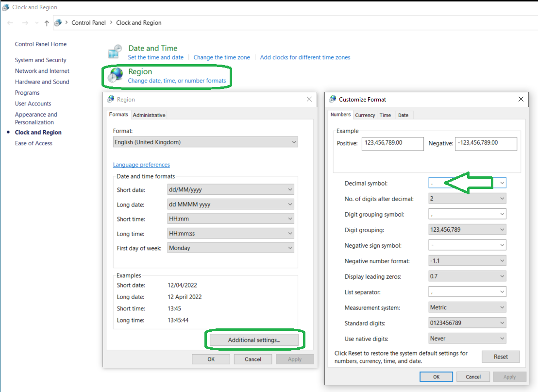Open the Region heading link

point(140,71)
